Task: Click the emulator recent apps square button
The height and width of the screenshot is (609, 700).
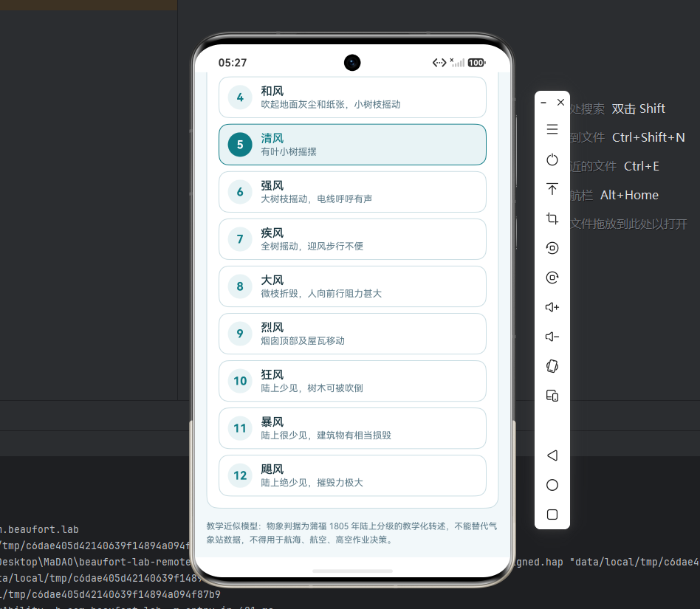Action: 552,515
